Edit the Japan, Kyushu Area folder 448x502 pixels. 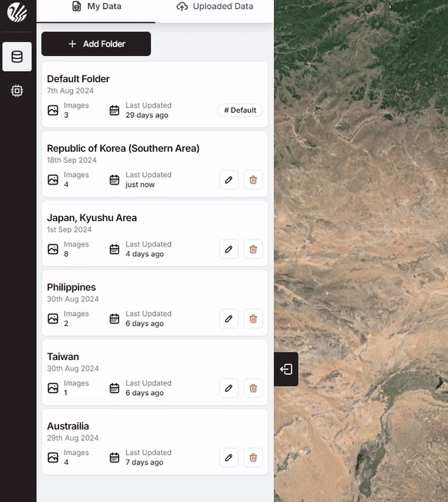coord(228,250)
